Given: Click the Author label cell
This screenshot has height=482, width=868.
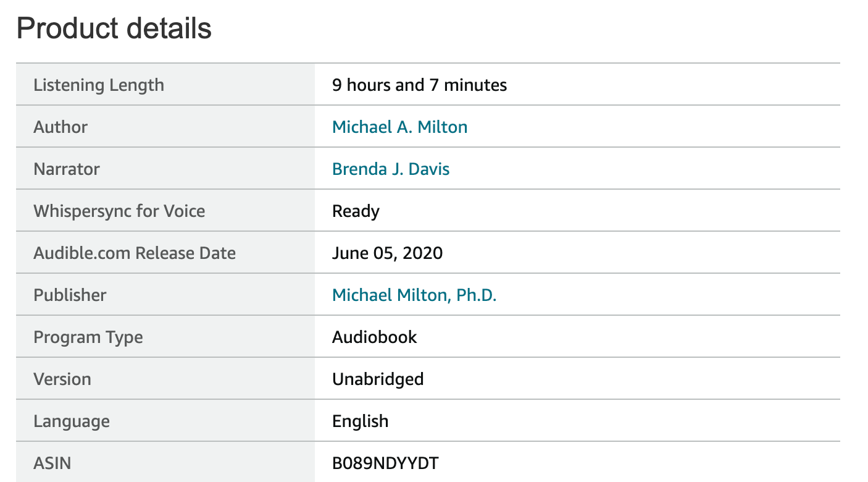Looking at the screenshot, I should click(165, 127).
